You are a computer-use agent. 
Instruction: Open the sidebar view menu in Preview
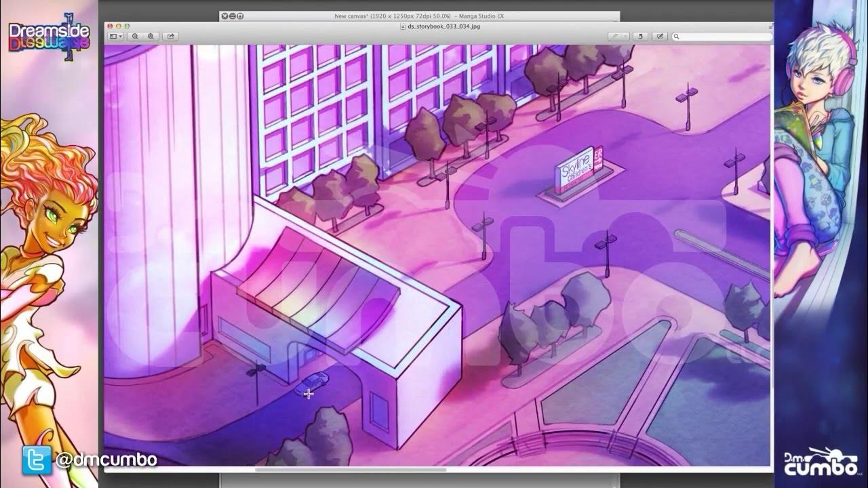(x=116, y=36)
